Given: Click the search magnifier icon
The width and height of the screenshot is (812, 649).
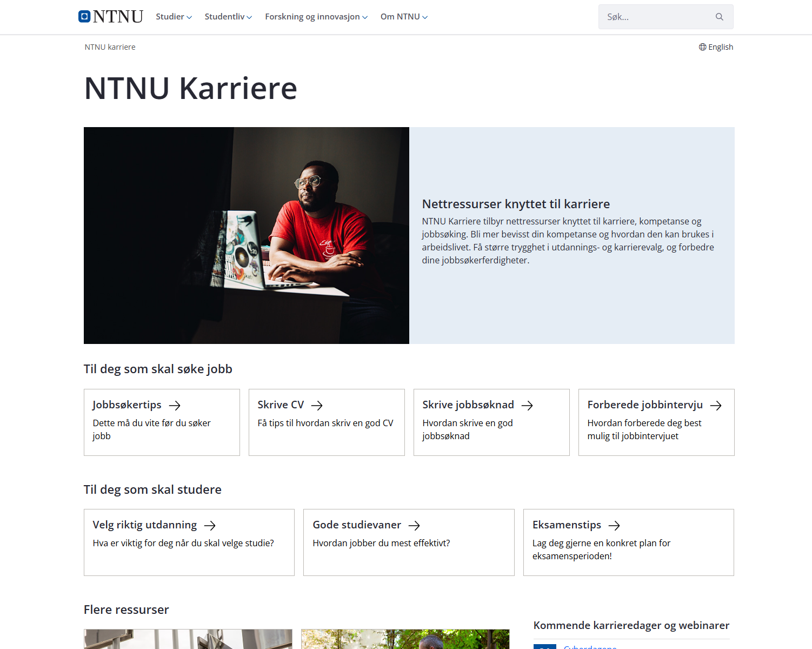Looking at the screenshot, I should [x=720, y=17].
